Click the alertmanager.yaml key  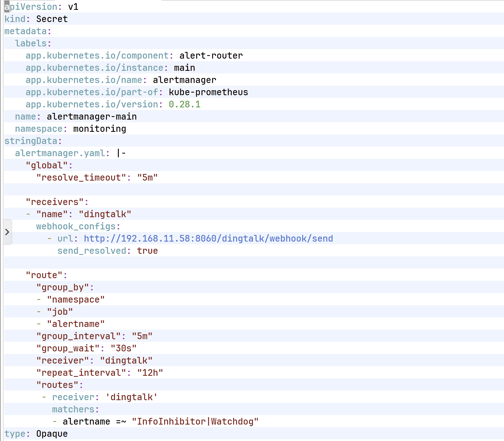[x=60, y=153]
